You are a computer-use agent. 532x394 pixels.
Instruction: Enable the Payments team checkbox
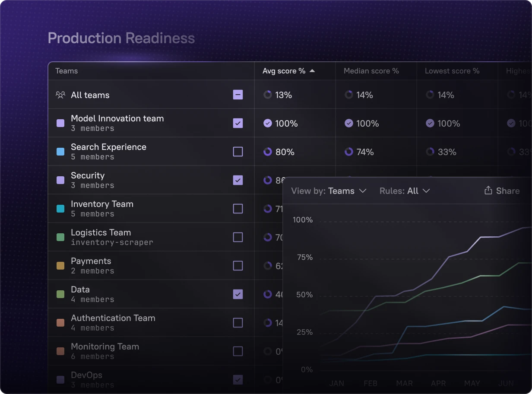pos(238,266)
